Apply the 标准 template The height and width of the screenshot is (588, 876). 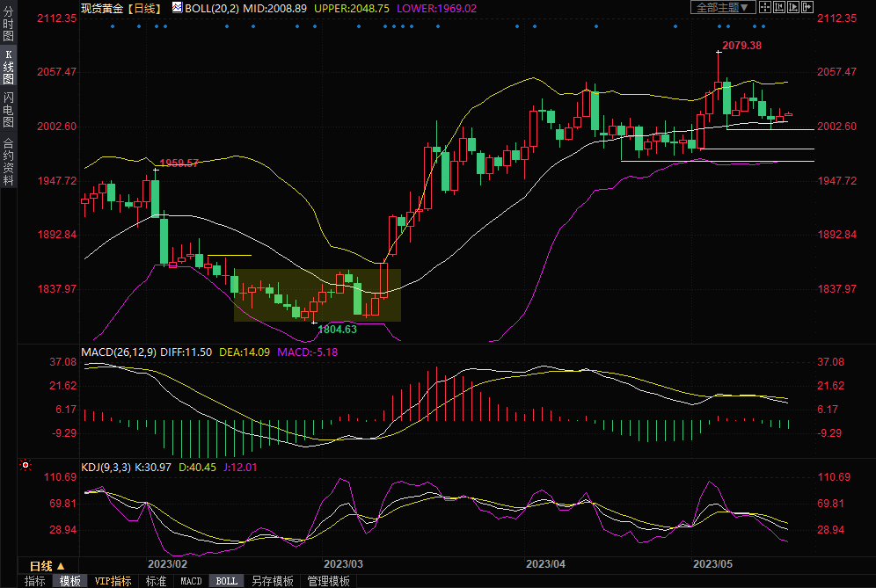(x=156, y=581)
